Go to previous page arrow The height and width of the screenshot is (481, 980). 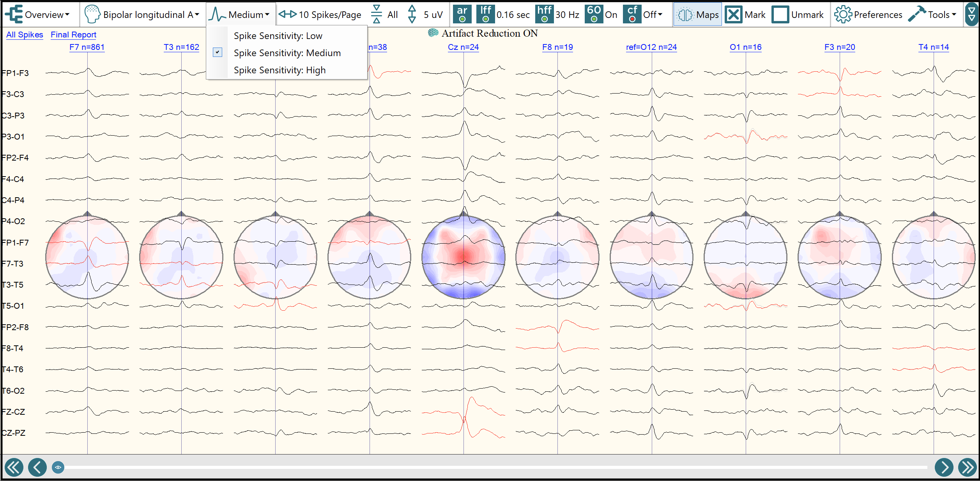pos(37,467)
